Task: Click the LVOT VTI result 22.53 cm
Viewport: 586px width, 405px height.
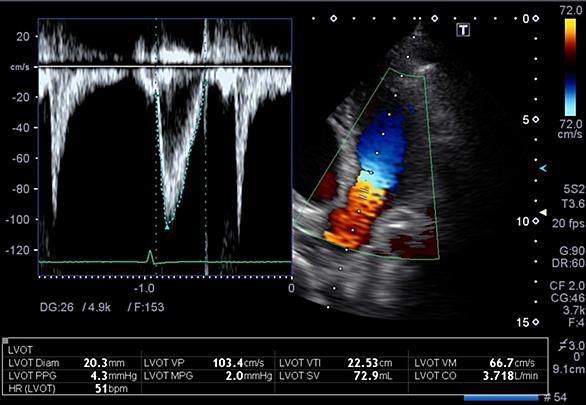Action: 370,363
